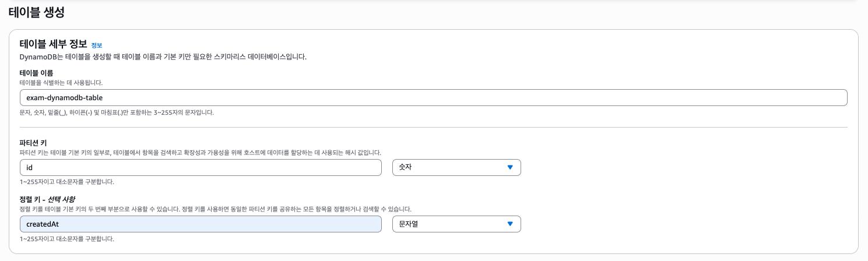Focus the 파티션 키 name field containing id
The width and height of the screenshot is (868, 261).
(201, 168)
